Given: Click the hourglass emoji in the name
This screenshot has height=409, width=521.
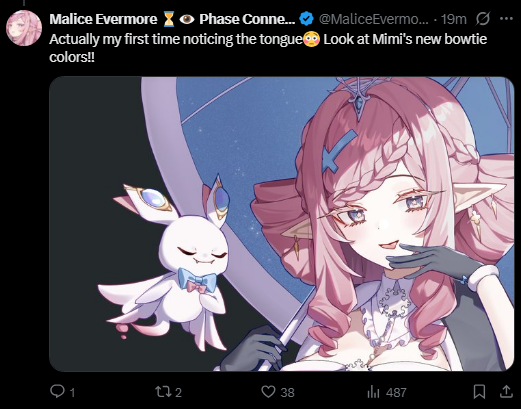Looking at the screenshot, I should coord(169,19).
